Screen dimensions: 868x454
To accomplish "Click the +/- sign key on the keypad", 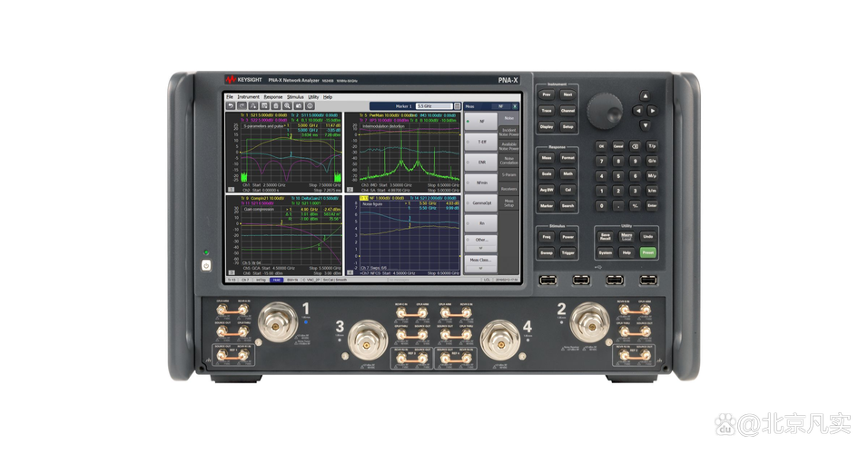I will pyautogui.click(x=635, y=205).
